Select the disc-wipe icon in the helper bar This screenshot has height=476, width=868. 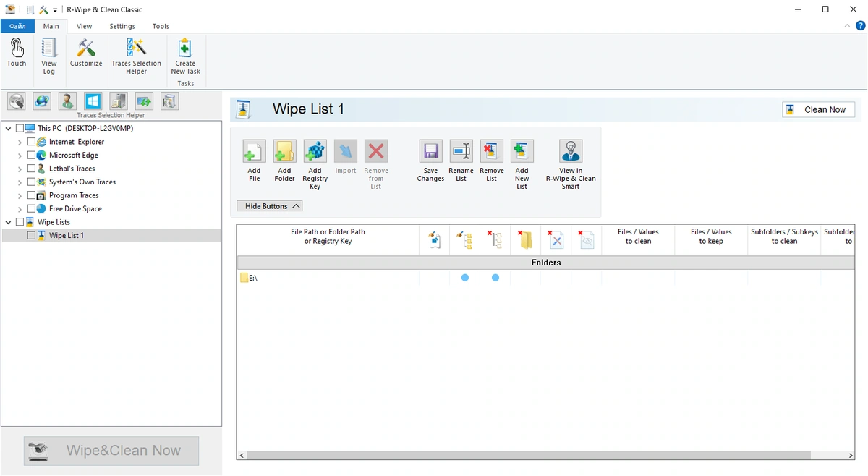pyautogui.click(x=17, y=101)
